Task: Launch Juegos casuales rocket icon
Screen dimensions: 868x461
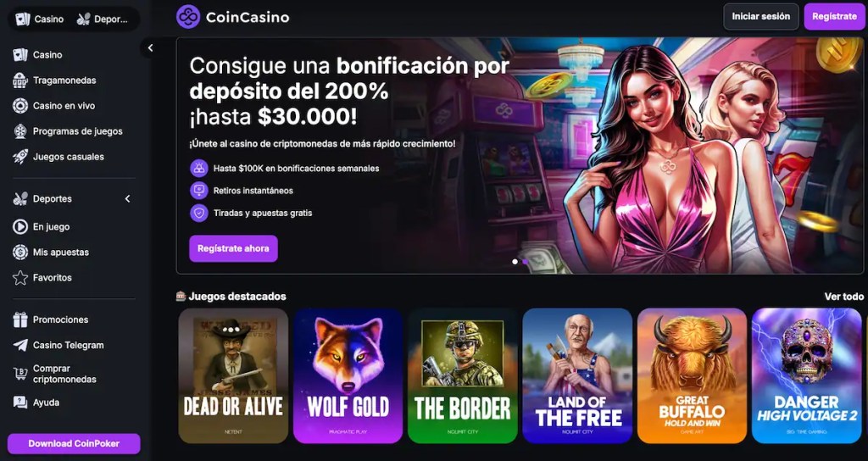Action: point(20,157)
